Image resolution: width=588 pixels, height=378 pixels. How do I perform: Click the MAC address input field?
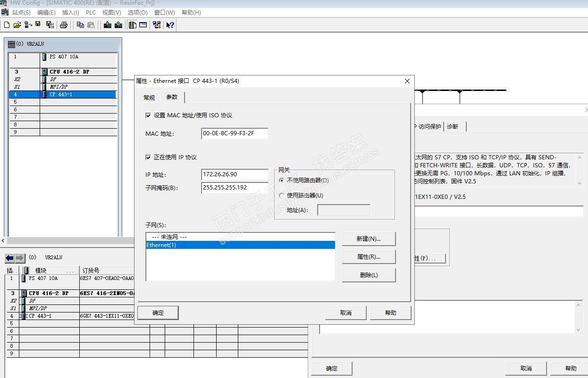(235, 134)
